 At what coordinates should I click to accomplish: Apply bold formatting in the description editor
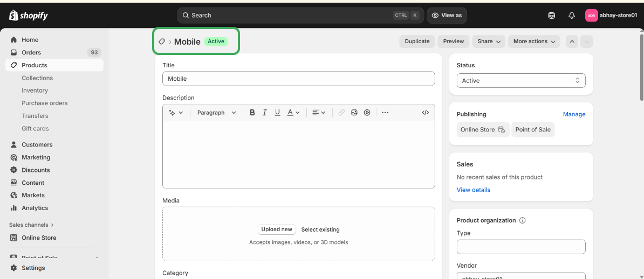[252, 113]
